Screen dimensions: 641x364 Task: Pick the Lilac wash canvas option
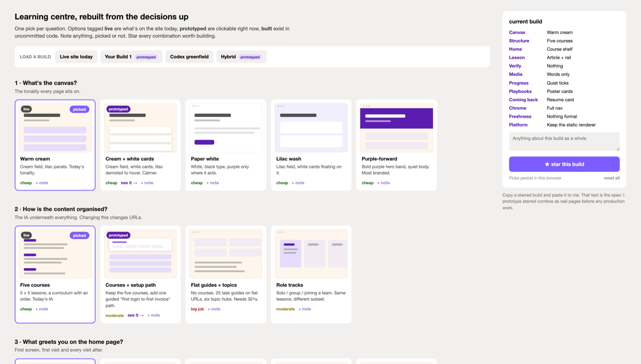(311, 145)
